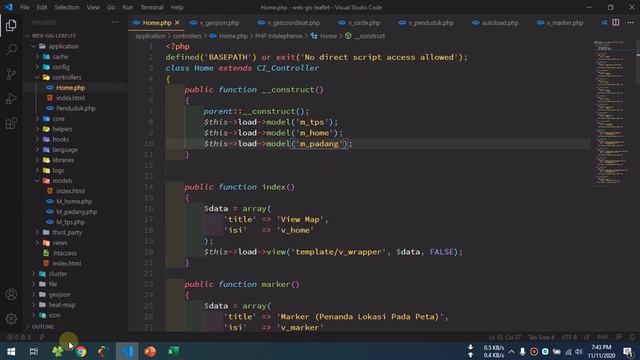Open the Search view in activity bar

11,49
